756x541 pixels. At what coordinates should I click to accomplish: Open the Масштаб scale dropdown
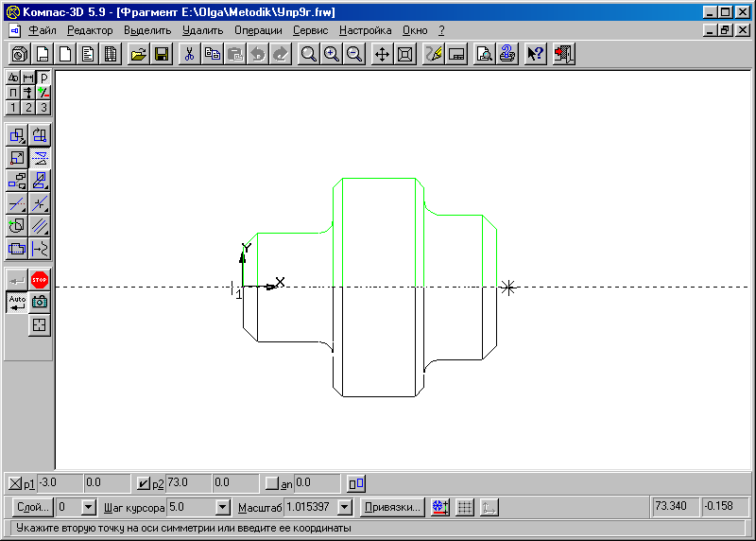(345, 507)
